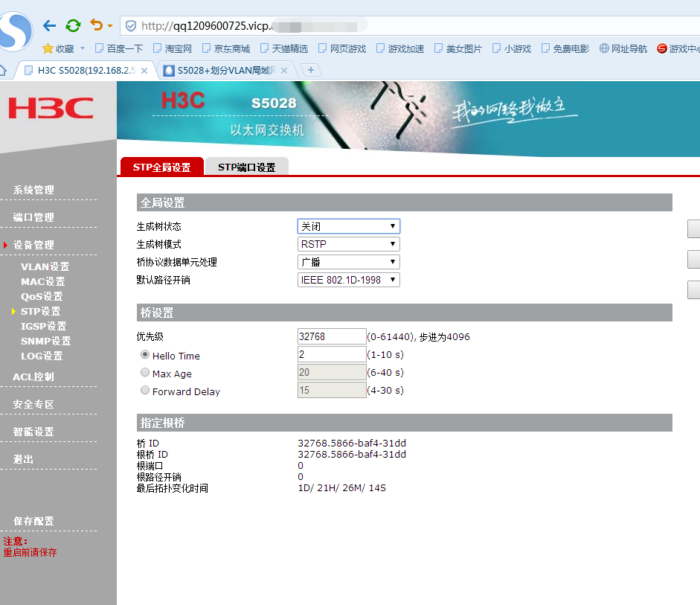Click the home icon left of tabs
This screenshot has width=700, height=605.
point(3,71)
